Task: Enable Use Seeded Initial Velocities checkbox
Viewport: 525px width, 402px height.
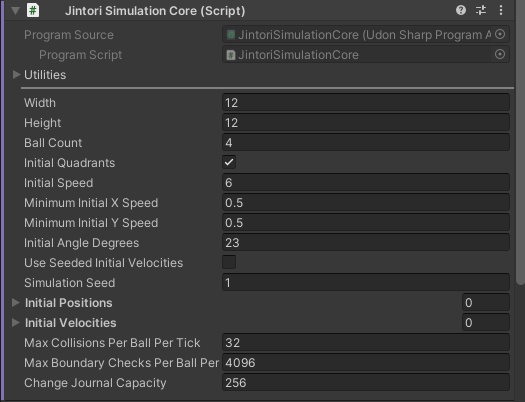Action: (229, 262)
